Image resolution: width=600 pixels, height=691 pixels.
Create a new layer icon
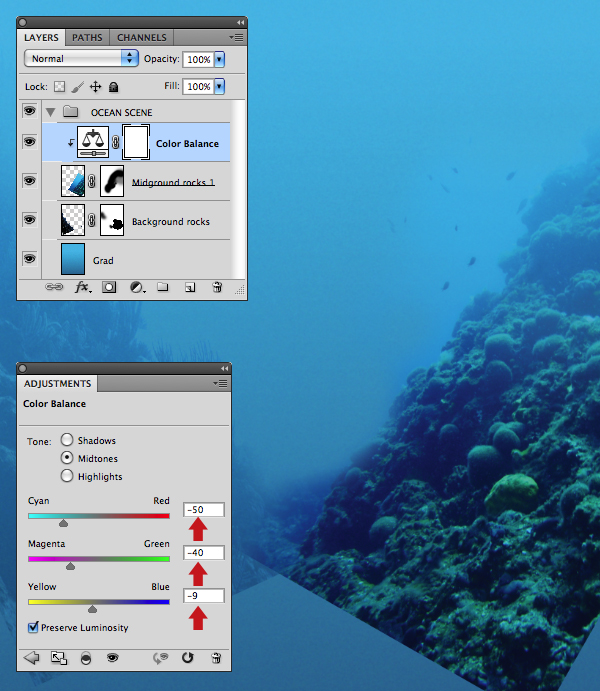(190, 288)
